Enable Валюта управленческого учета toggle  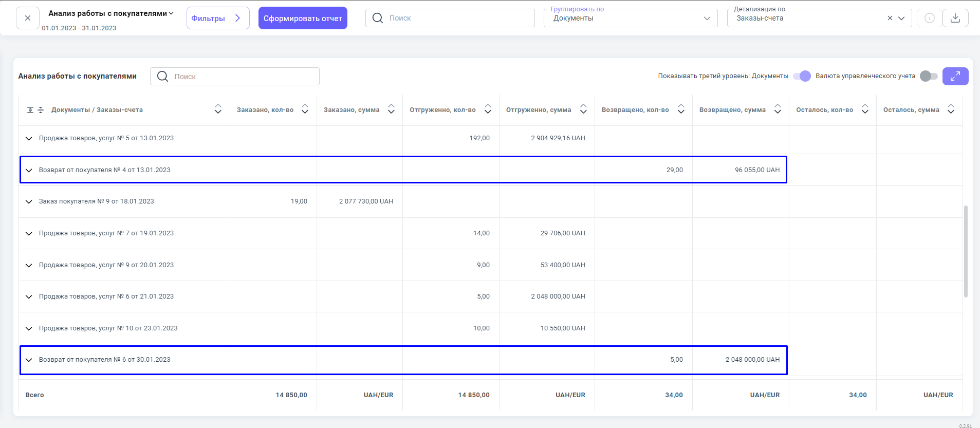[929, 76]
